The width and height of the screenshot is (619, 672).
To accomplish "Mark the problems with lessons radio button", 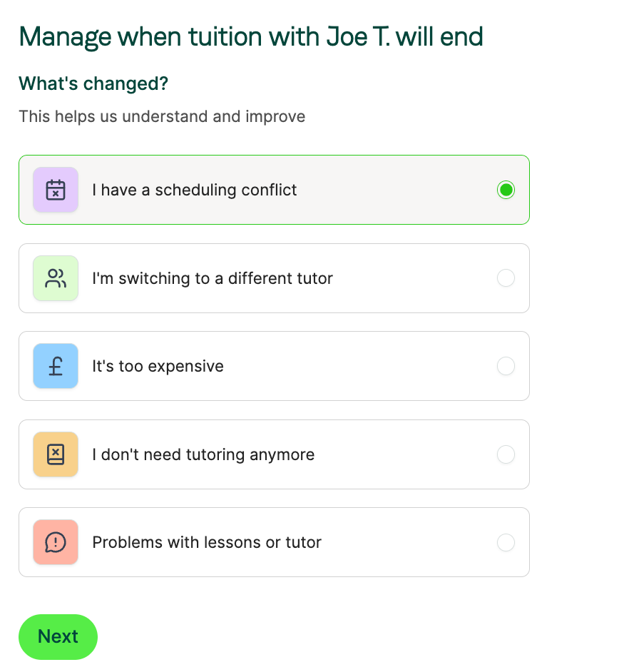I will coord(506,542).
